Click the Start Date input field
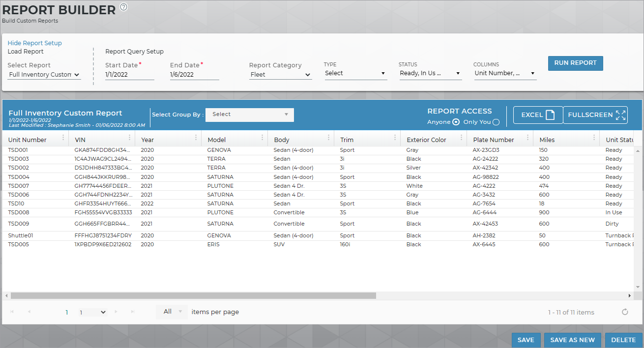Image resolution: width=644 pixels, height=348 pixels. point(130,75)
